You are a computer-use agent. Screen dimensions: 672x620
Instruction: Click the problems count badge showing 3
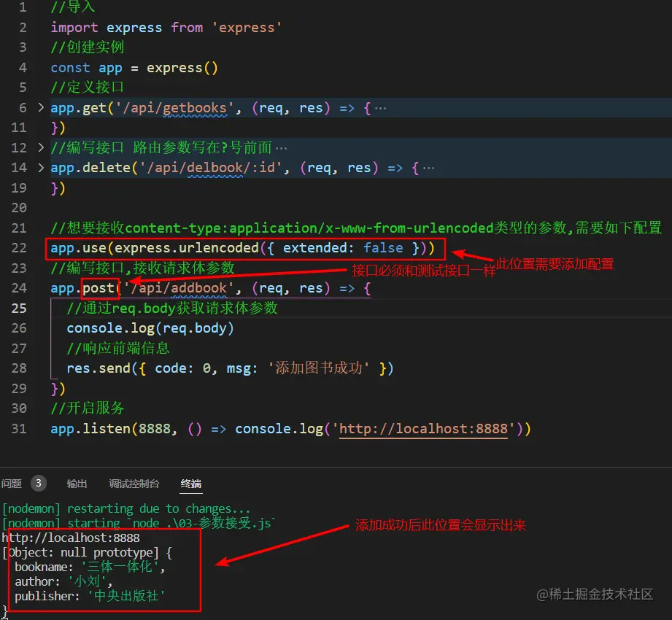(x=39, y=484)
